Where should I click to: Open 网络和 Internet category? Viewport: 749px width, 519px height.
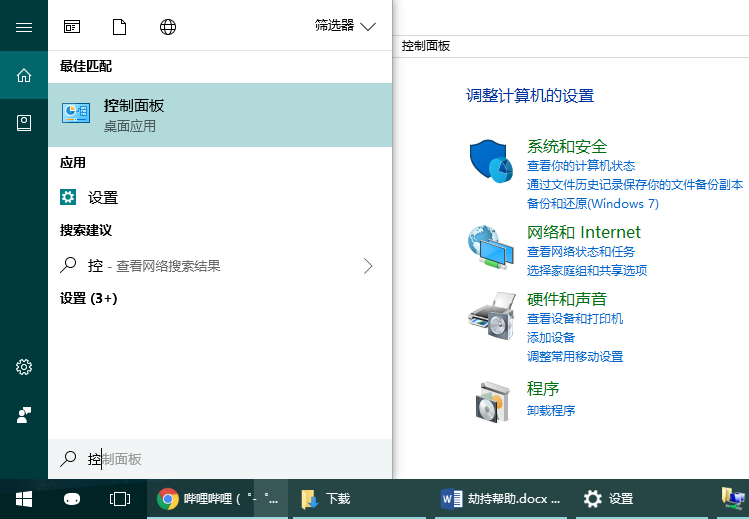point(583,232)
